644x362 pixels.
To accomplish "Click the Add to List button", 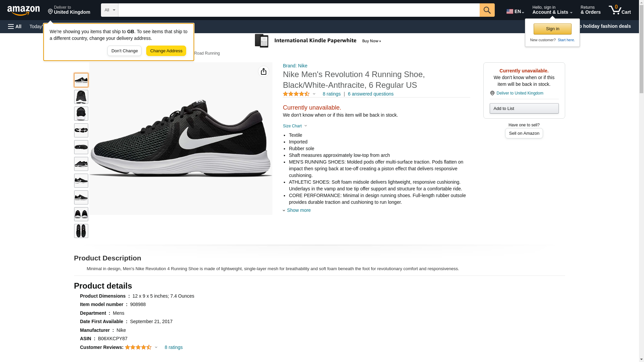I will click(524, 109).
